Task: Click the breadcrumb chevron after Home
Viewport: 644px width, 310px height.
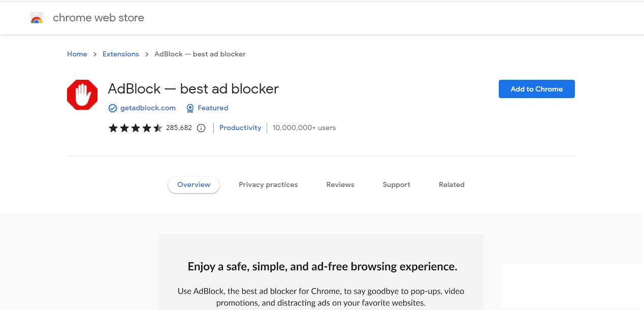Action: (x=95, y=54)
